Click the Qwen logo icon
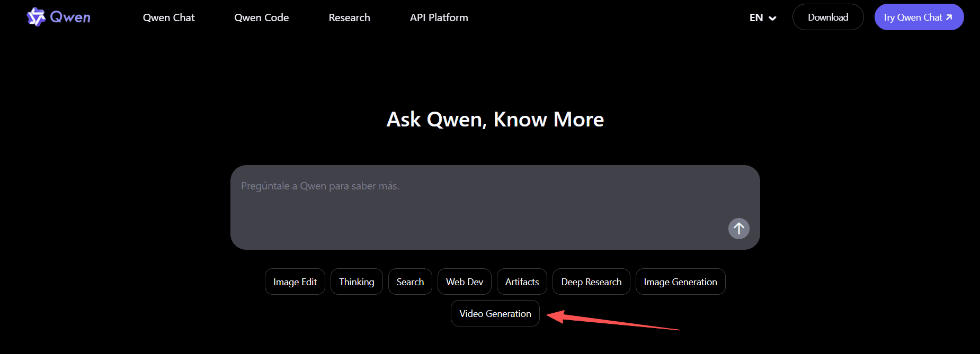980x354 pixels. pos(36,17)
